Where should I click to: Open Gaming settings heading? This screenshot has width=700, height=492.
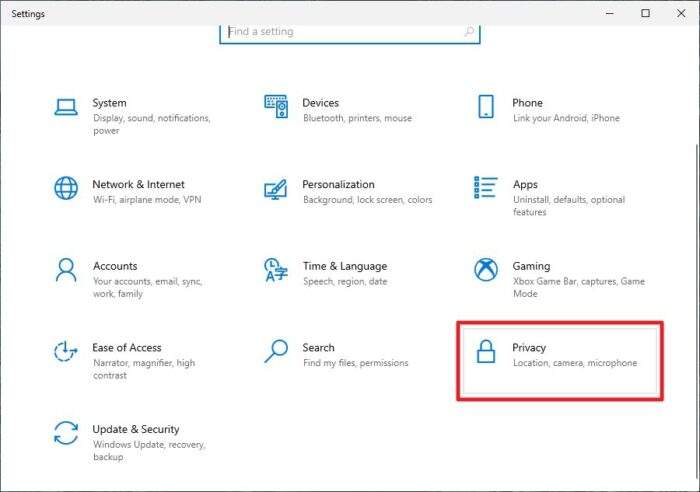531,266
